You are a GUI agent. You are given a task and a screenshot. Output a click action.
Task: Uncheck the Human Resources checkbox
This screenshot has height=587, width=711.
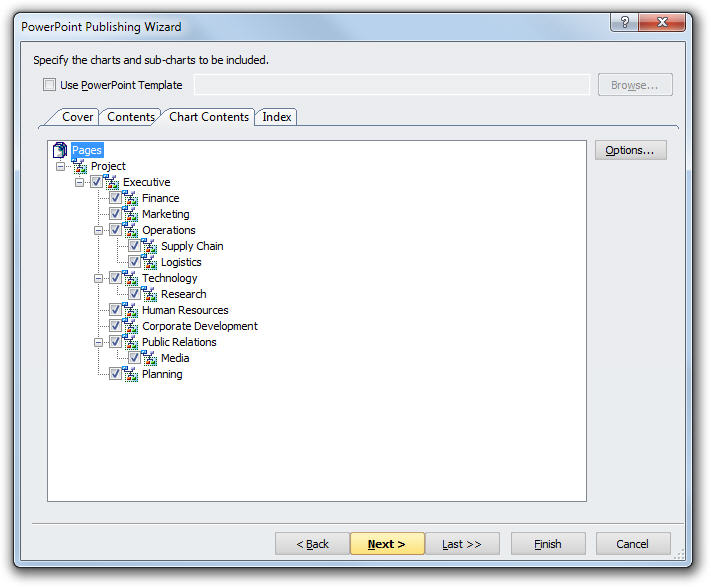(x=115, y=310)
